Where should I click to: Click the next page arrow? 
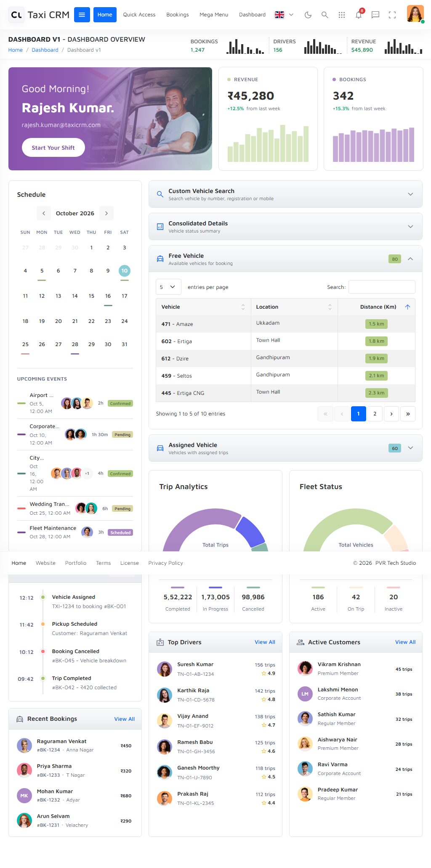(391, 414)
